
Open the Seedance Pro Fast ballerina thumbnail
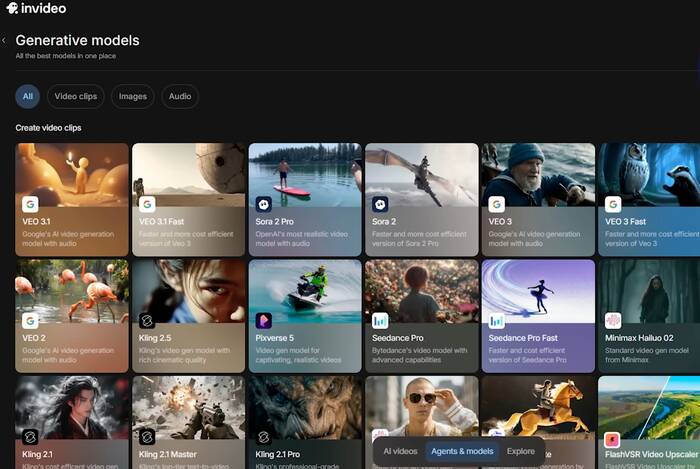[x=538, y=291]
